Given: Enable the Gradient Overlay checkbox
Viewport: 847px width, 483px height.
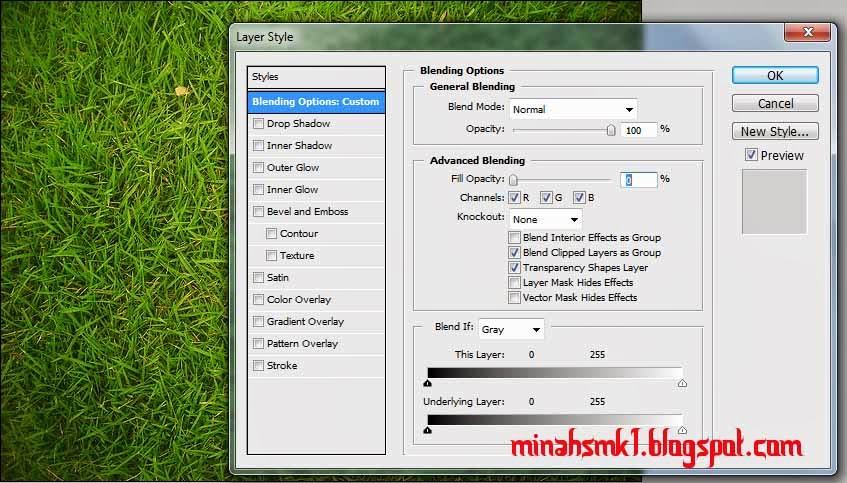Looking at the screenshot, I should pyautogui.click(x=258, y=321).
